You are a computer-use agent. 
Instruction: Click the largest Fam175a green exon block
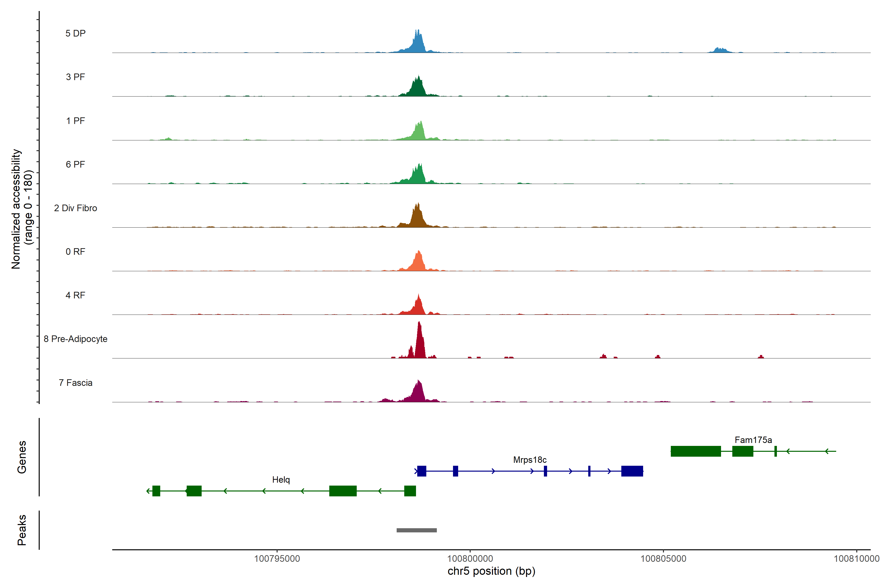(x=696, y=451)
